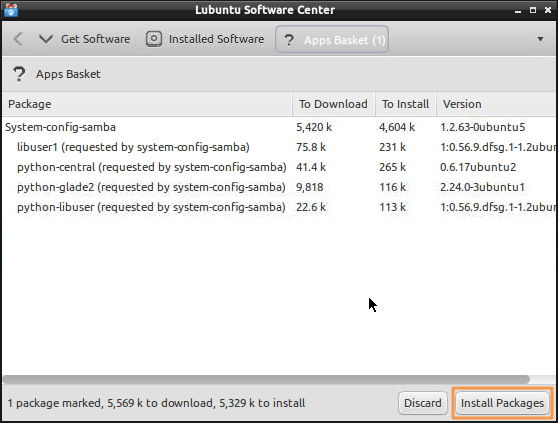This screenshot has height=423, width=558.
Task: Open the toolbar dropdown arrow menu
Action: click(x=540, y=39)
